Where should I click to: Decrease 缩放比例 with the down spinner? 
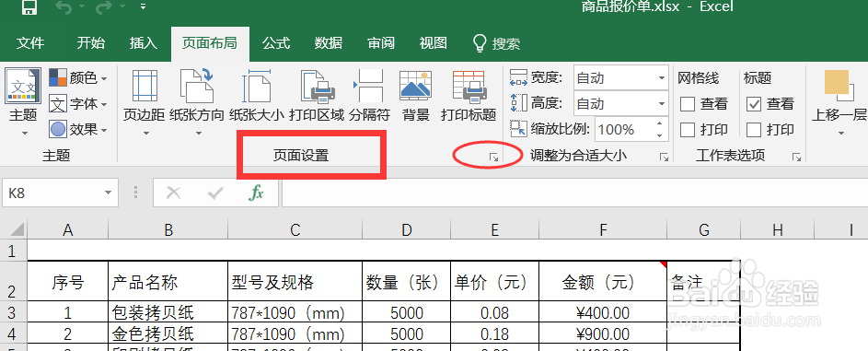tap(660, 135)
